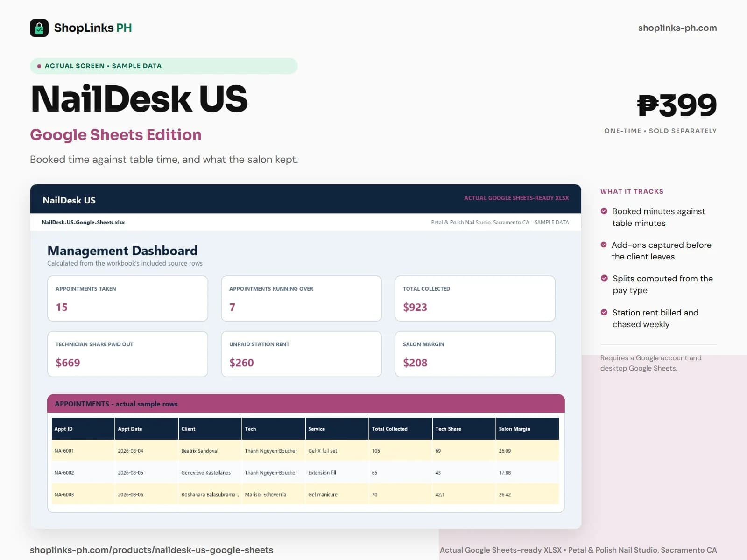Select the Unpaid Station Rent $260 card
747x560 pixels.
(x=301, y=354)
